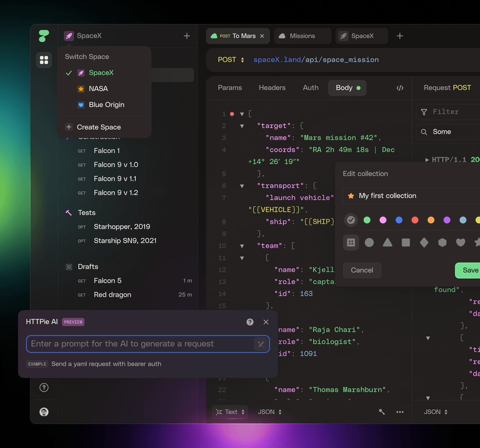Click the star icon beside My first collection
The image size is (480, 448).
pyautogui.click(x=351, y=196)
